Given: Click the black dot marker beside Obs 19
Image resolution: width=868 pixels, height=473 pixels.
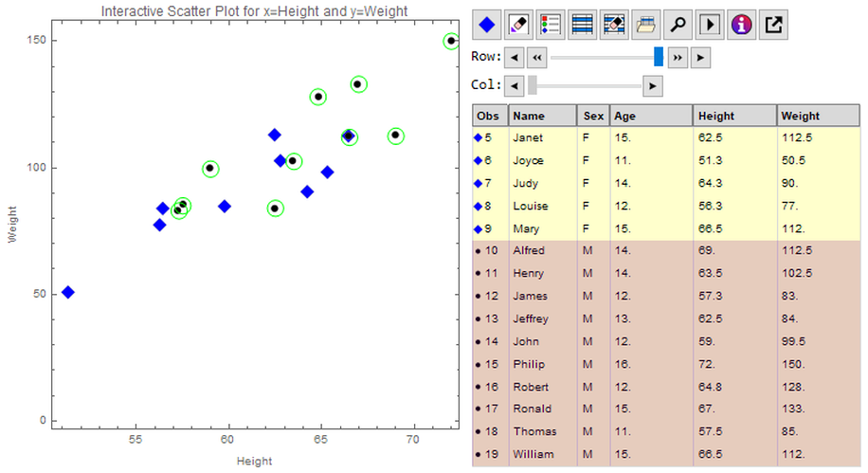Looking at the screenshot, I should coord(479,455).
